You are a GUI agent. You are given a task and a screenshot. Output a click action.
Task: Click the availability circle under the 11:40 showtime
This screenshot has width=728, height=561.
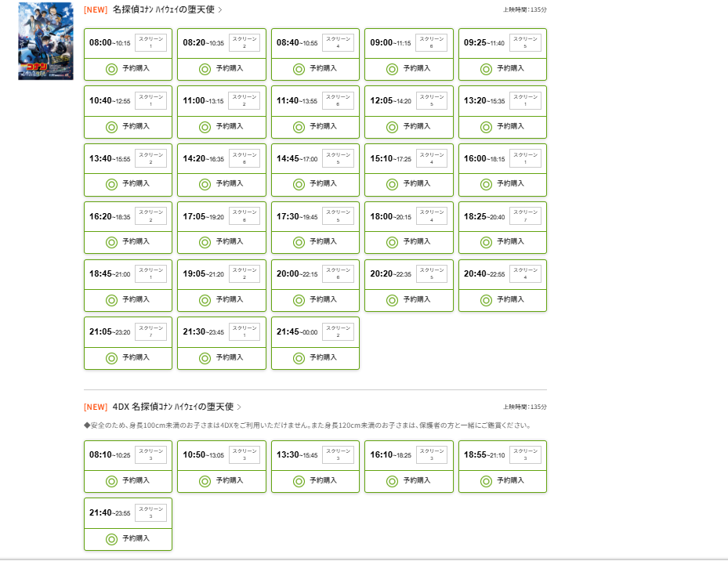[299, 127]
